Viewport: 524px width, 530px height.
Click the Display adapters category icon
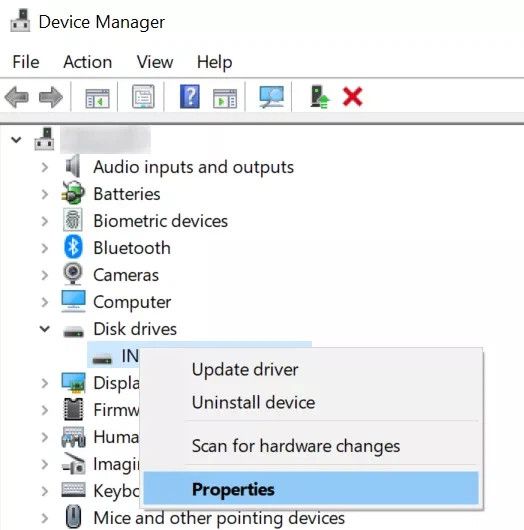coord(73,383)
